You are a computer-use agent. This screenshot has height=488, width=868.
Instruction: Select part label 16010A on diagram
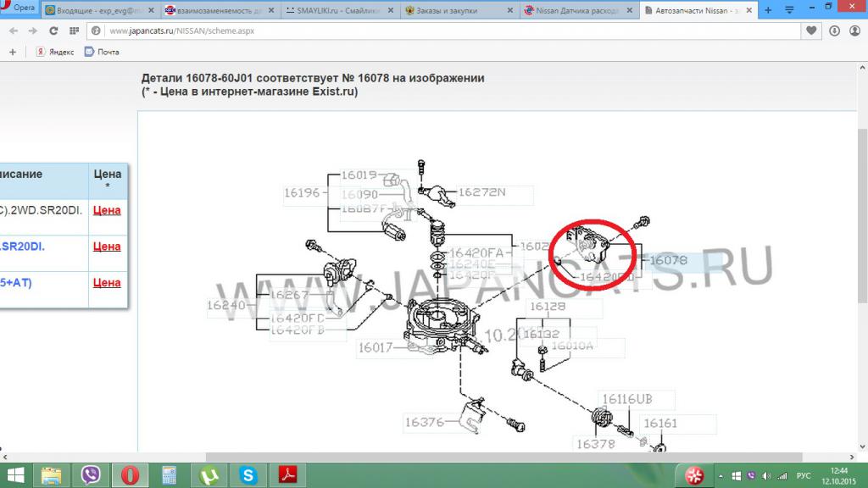pyautogui.click(x=572, y=346)
